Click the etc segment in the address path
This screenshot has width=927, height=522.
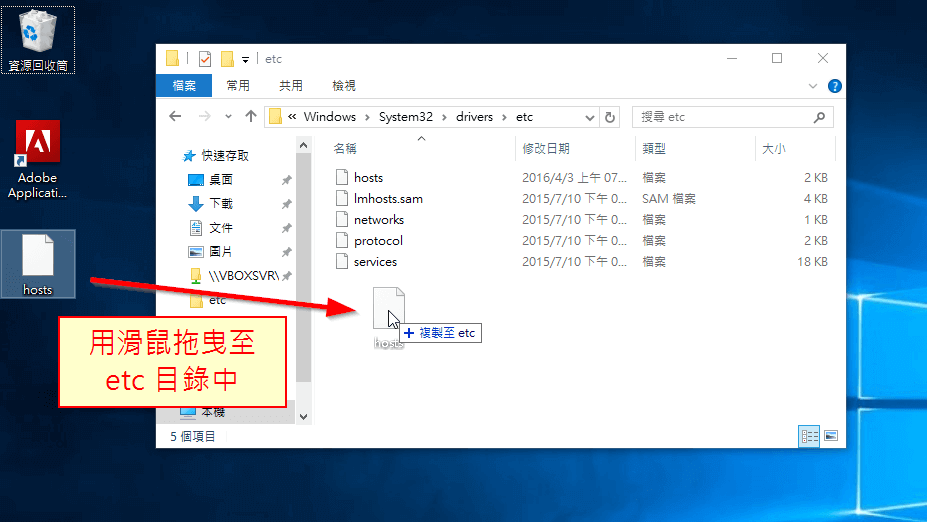(524, 117)
